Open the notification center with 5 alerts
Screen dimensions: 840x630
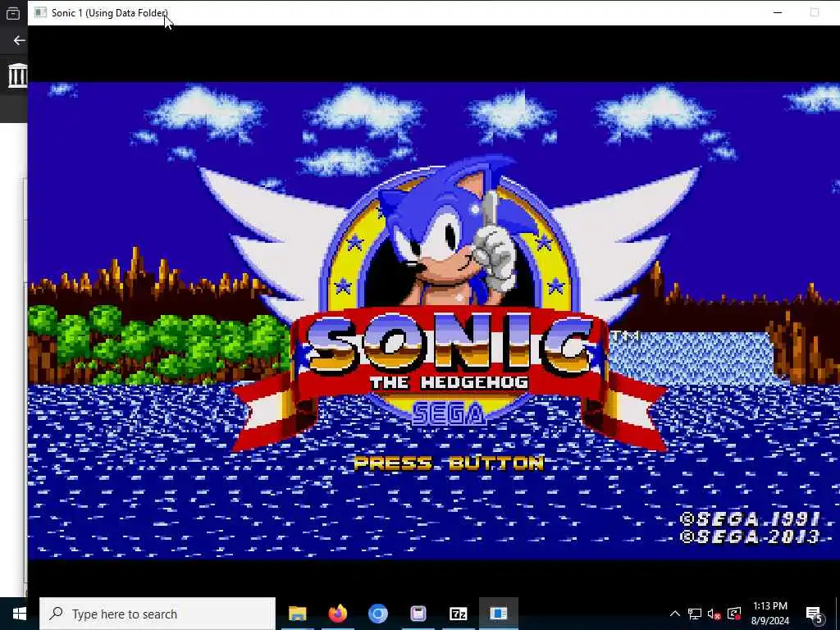click(x=814, y=614)
